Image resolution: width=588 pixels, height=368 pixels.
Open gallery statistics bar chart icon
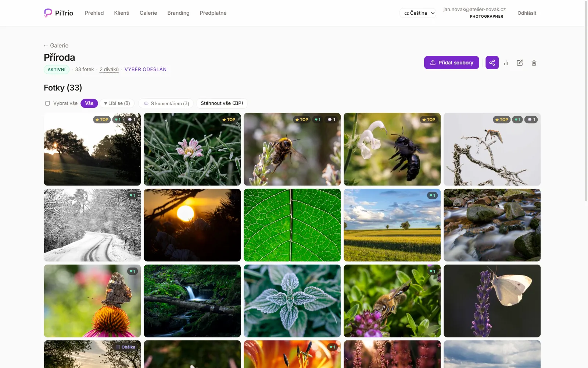tap(506, 63)
